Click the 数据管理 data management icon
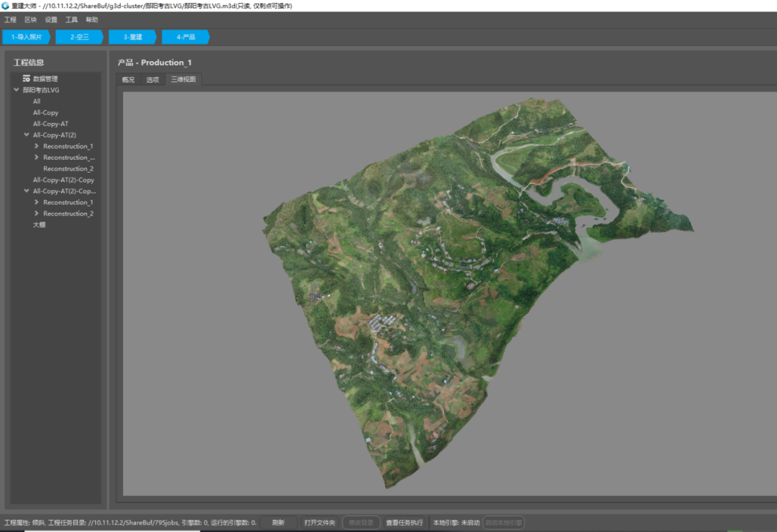The height and width of the screenshot is (532, 777). [27, 78]
